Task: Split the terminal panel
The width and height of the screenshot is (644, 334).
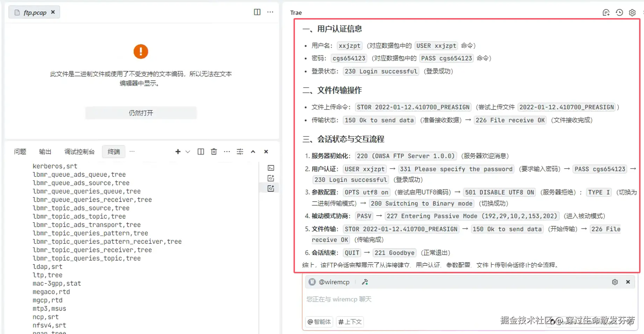Action: pos(201,151)
